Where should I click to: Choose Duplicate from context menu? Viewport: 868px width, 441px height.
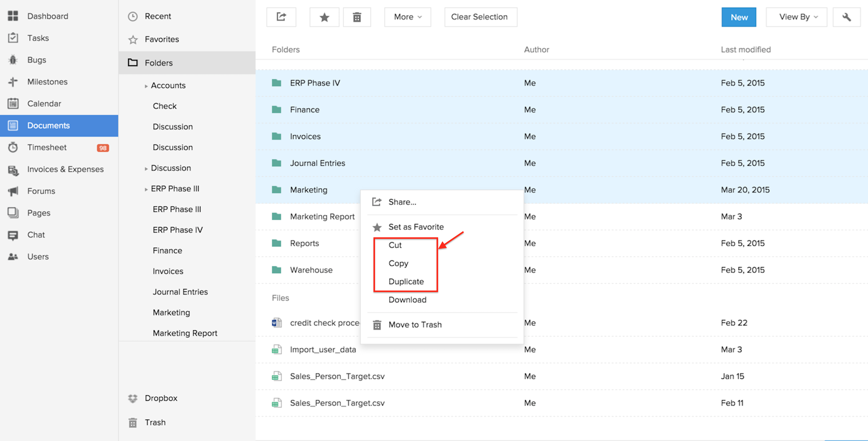tap(406, 281)
